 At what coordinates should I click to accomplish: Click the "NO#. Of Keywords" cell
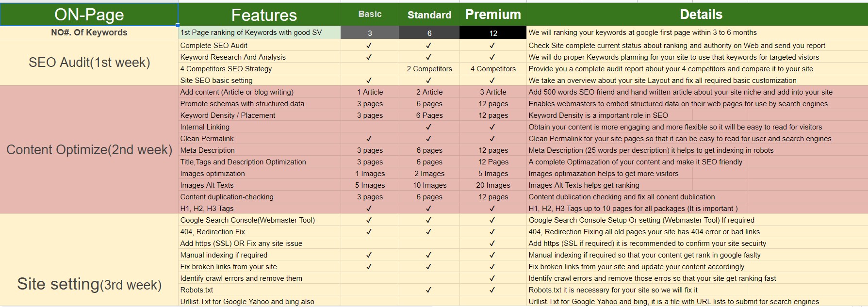click(89, 32)
